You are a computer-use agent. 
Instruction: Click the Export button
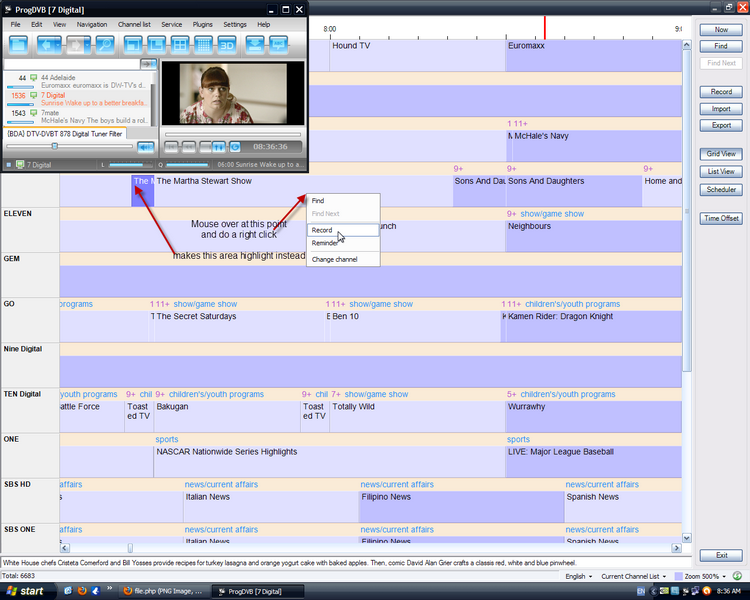(x=721, y=125)
